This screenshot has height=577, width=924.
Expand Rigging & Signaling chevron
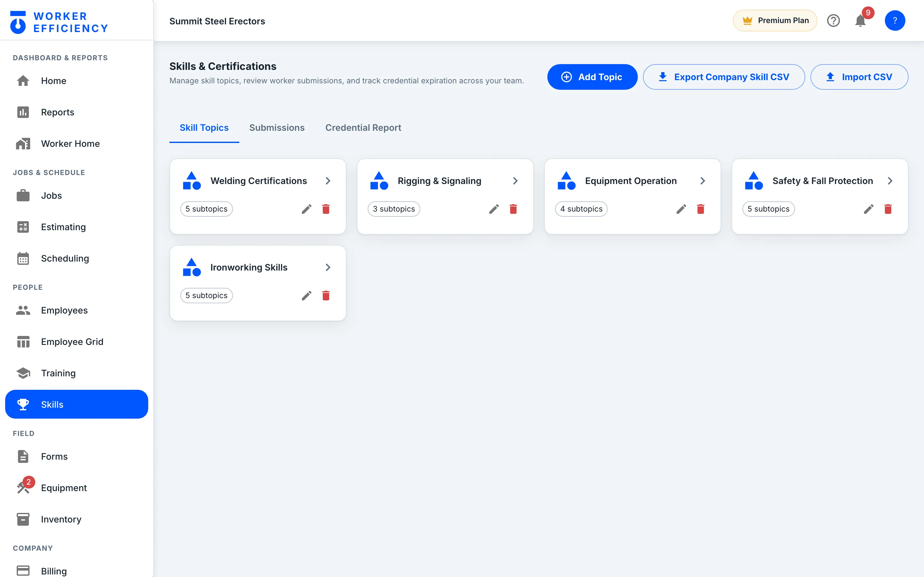(x=516, y=181)
